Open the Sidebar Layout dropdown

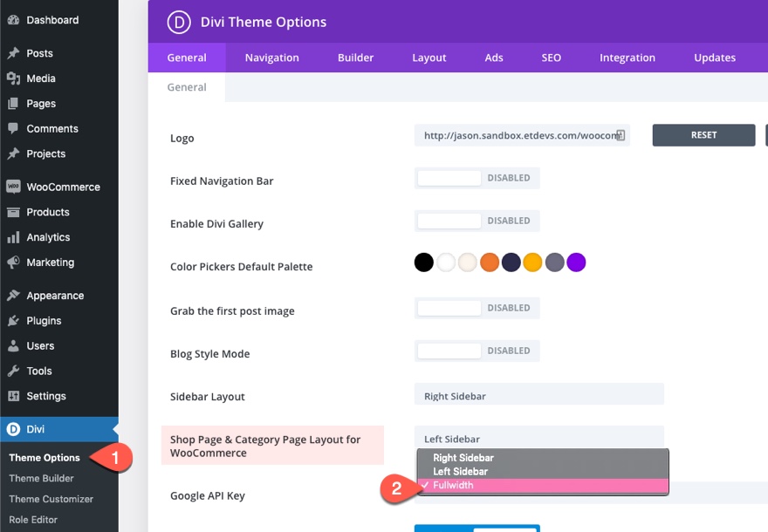(539, 396)
